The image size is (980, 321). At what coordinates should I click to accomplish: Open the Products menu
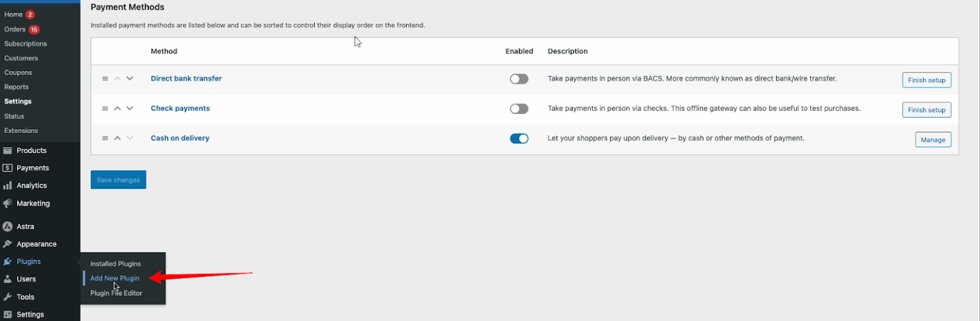pos(31,151)
